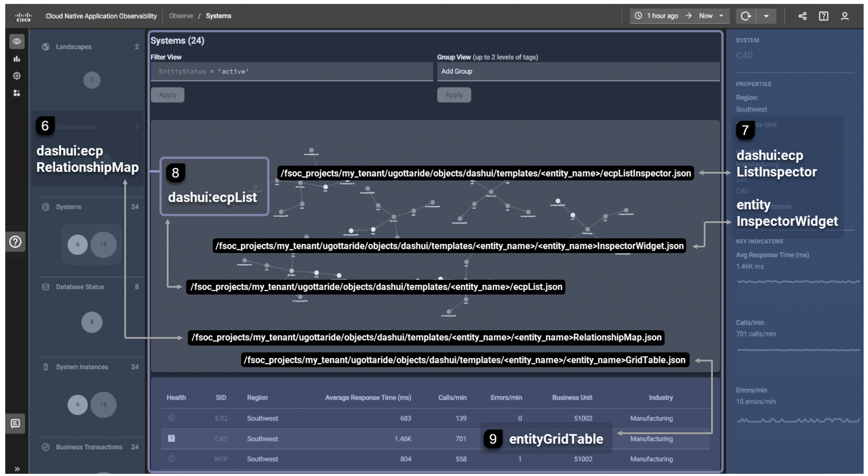This screenshot has width=868, height=476.
Task: Select the C4D row warning status icon
Action: click(x=171, y=438)
